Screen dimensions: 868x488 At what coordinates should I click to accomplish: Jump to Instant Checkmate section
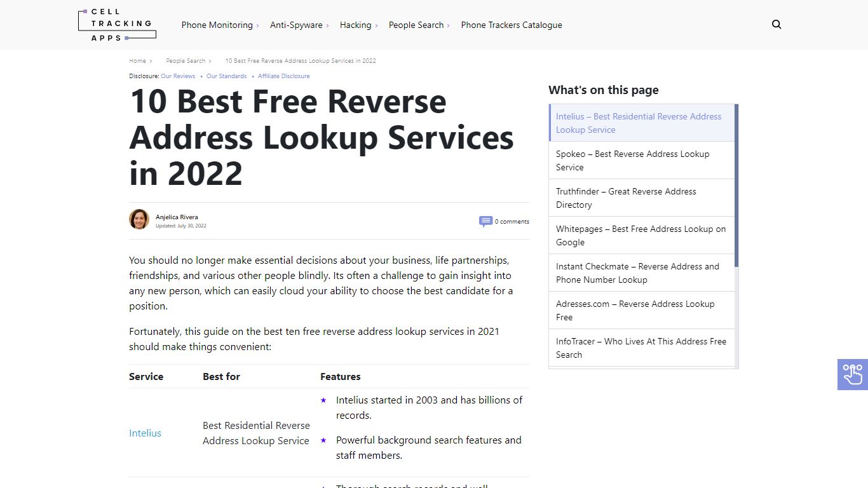pyautogui.click(x=642, y=273)
